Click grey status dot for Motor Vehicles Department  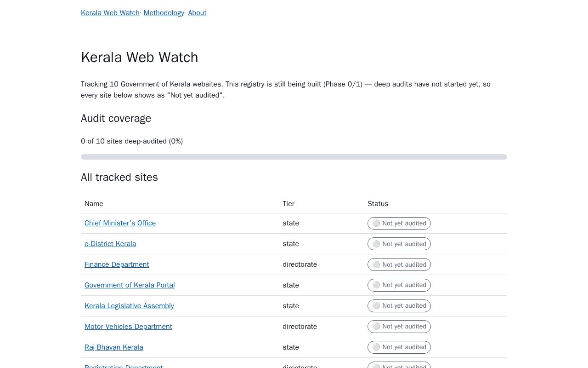[x=376, y=327]
